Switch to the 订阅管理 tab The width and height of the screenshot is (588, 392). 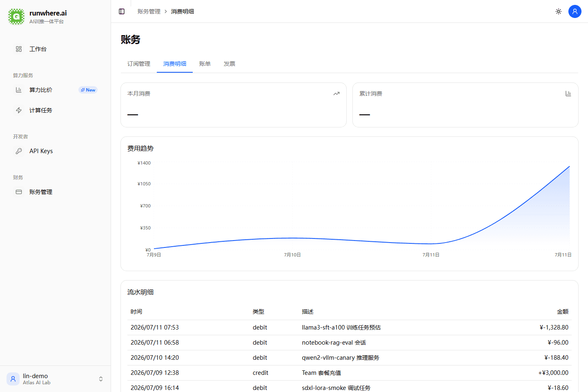[139, 64]
